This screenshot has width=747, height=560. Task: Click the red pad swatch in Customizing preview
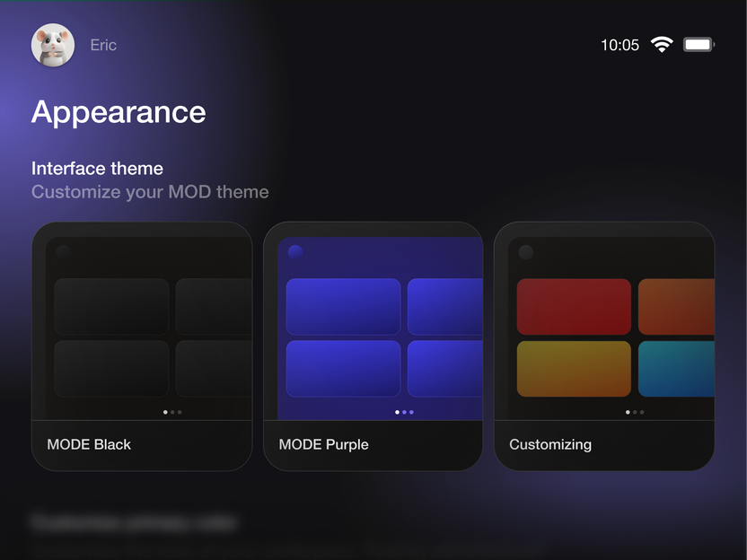tap(573, 307)
